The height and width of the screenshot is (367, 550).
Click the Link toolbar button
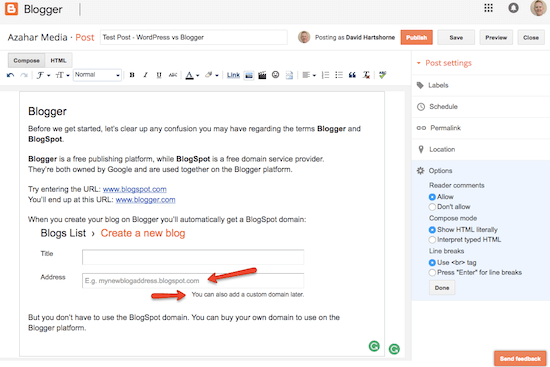[233, 75]
